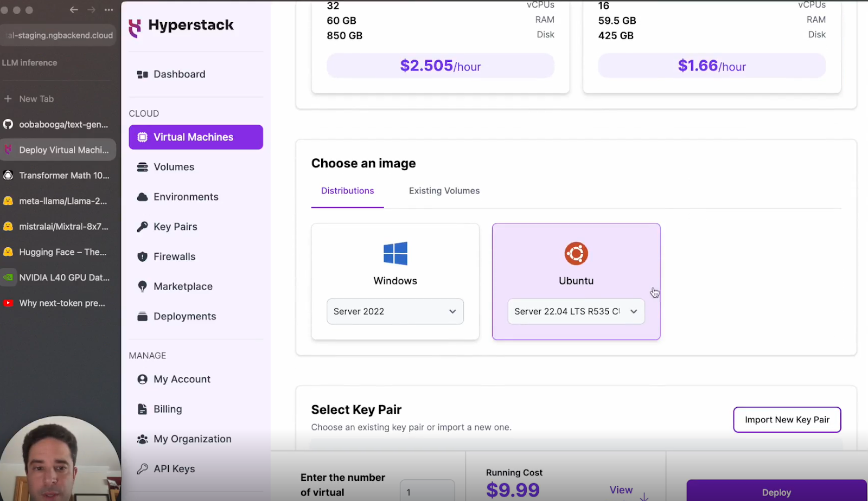Click the Deploy button

(x=776, y=491)
